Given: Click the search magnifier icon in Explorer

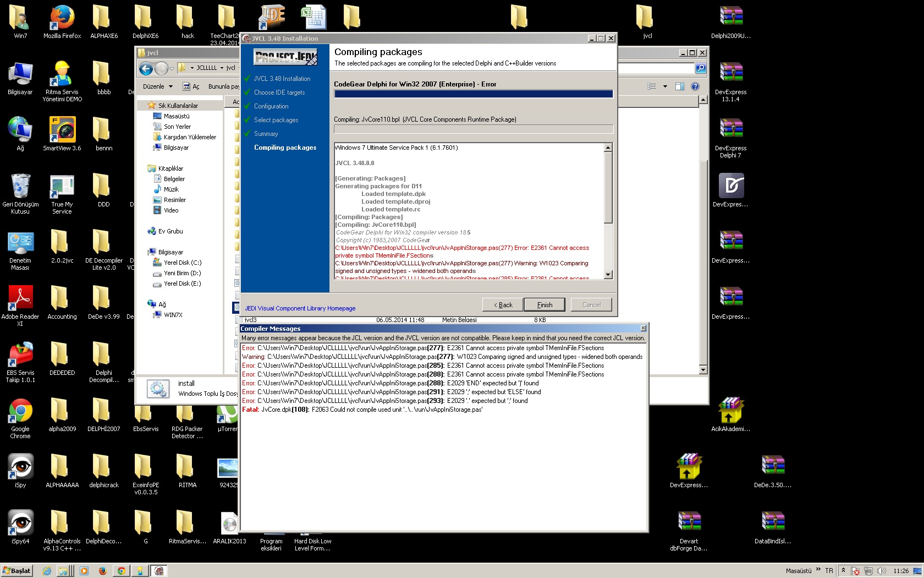Looking at the screenshot, I should click(x=700, y=68).
